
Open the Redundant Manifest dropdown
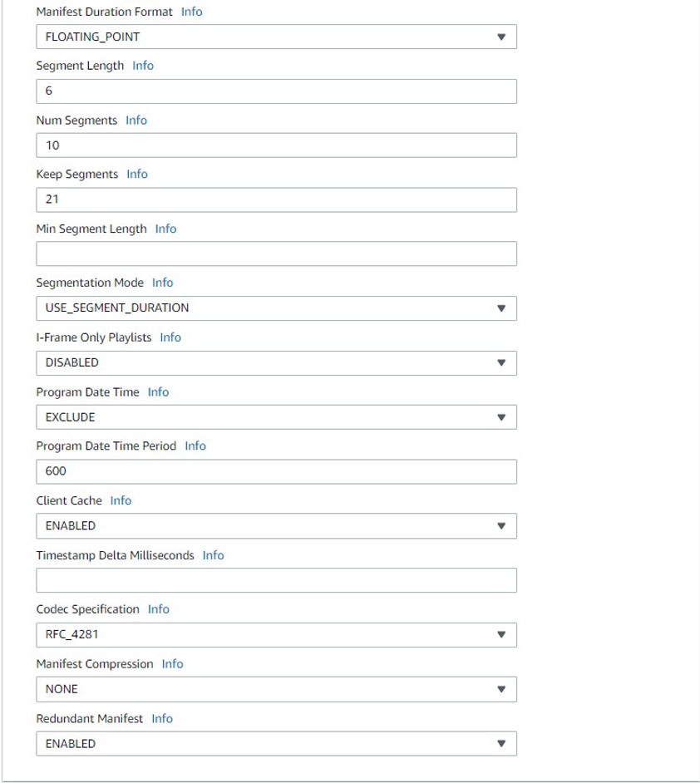click(x=276, y=743)
